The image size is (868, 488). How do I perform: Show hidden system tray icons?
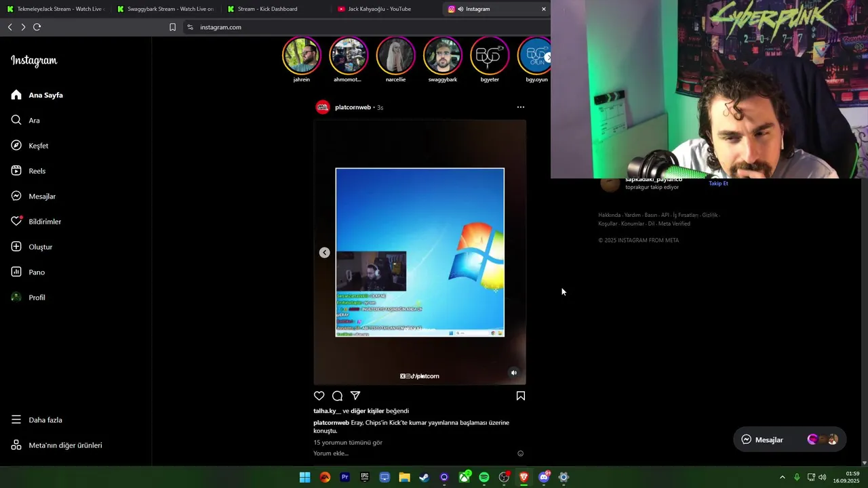point(782,477)
